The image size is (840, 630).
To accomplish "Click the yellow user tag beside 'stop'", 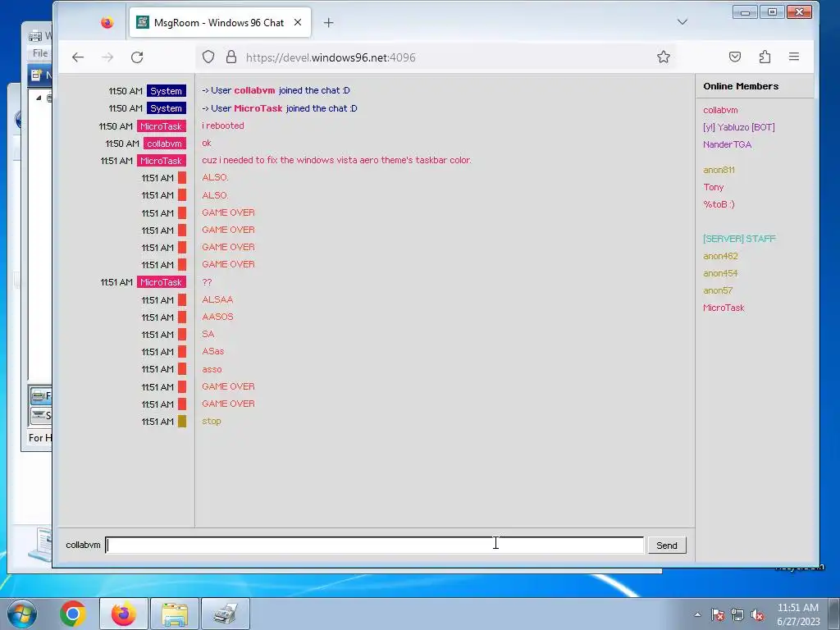I will (182, 422).
